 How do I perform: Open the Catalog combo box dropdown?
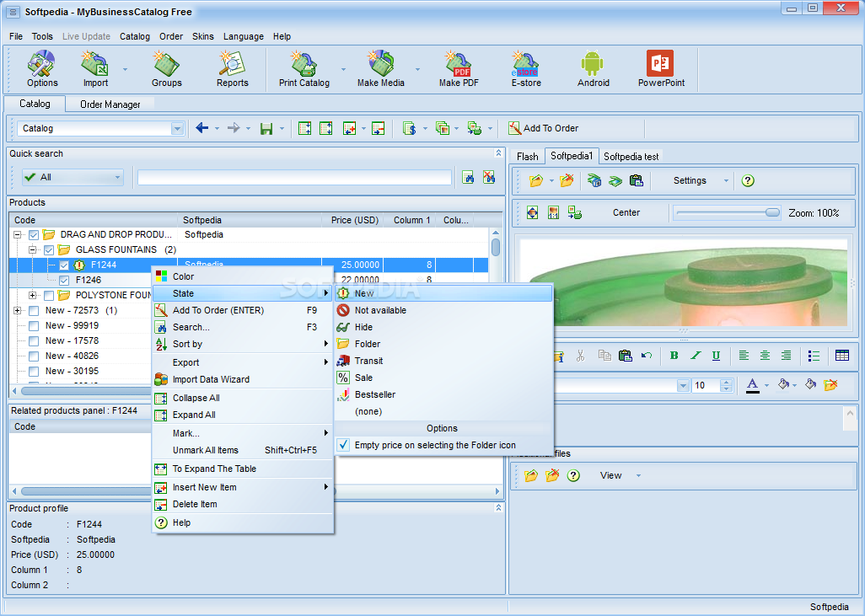(177, 128)
